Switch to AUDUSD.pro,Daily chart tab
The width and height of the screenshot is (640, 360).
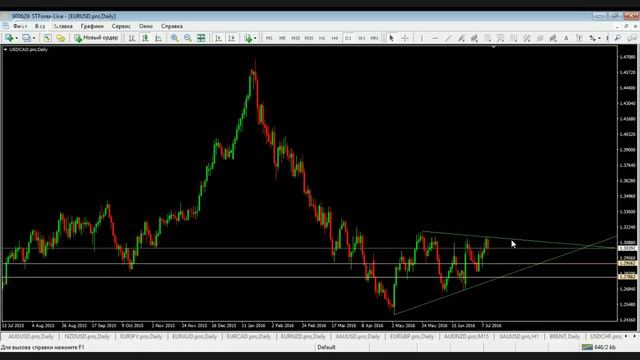[31, 336]
